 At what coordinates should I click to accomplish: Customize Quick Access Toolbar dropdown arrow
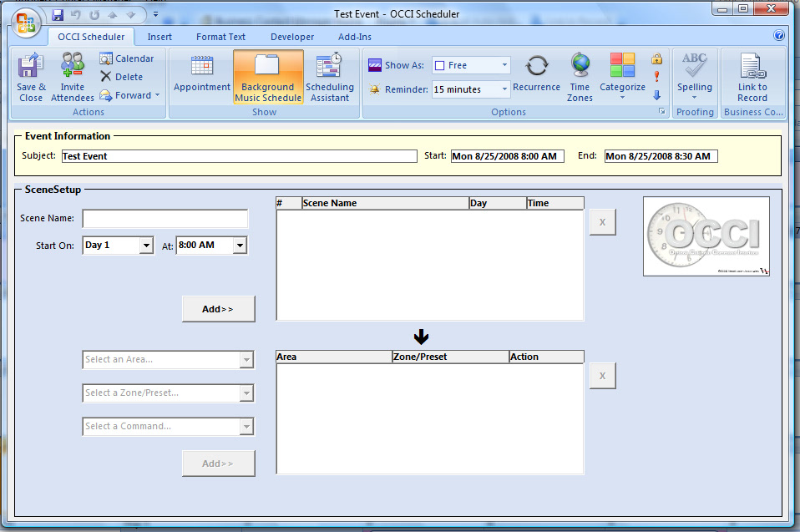point(155,14)
